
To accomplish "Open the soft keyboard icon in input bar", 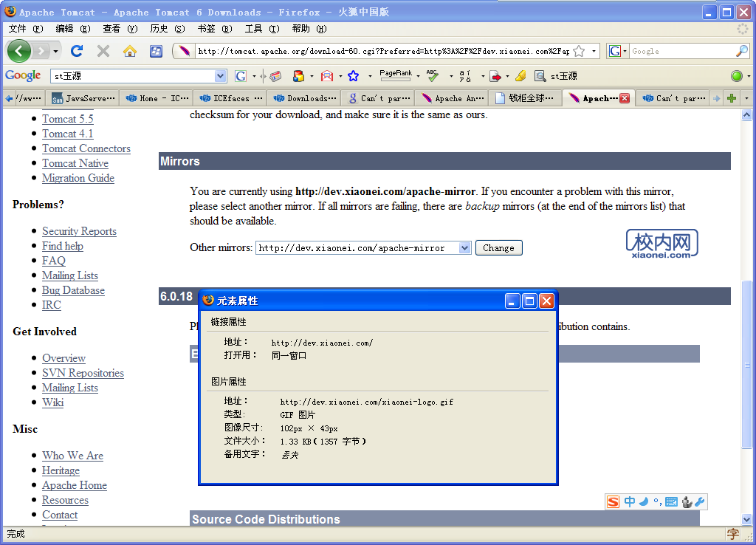I will coord(671,501).
